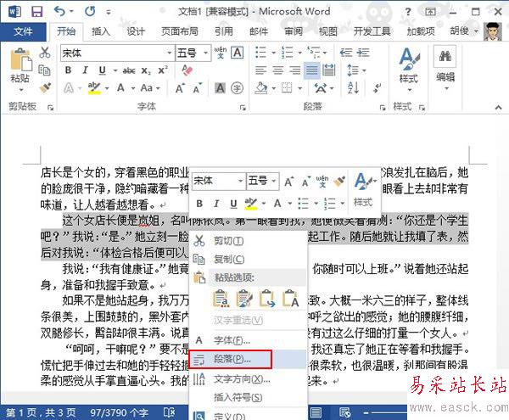Click page indicator 第1页,共3页

coord(41,413)
